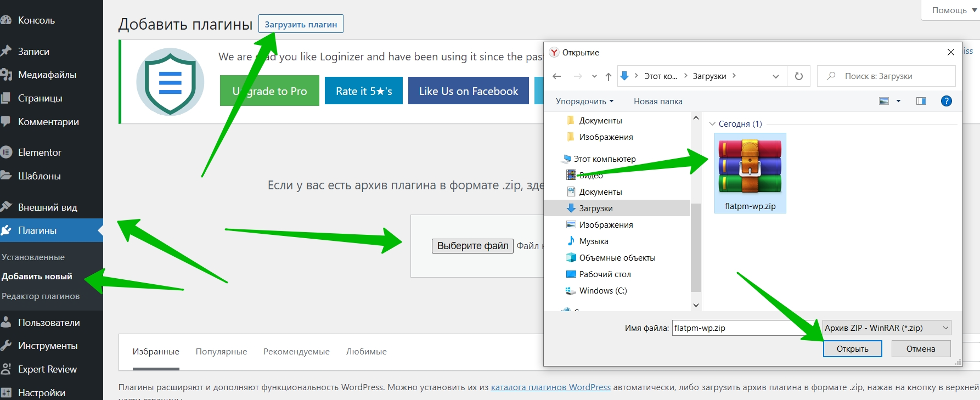The image size is (980, 400).
Task: Click the Плагины plug icon in sidebar
Action: click(6, 230)
